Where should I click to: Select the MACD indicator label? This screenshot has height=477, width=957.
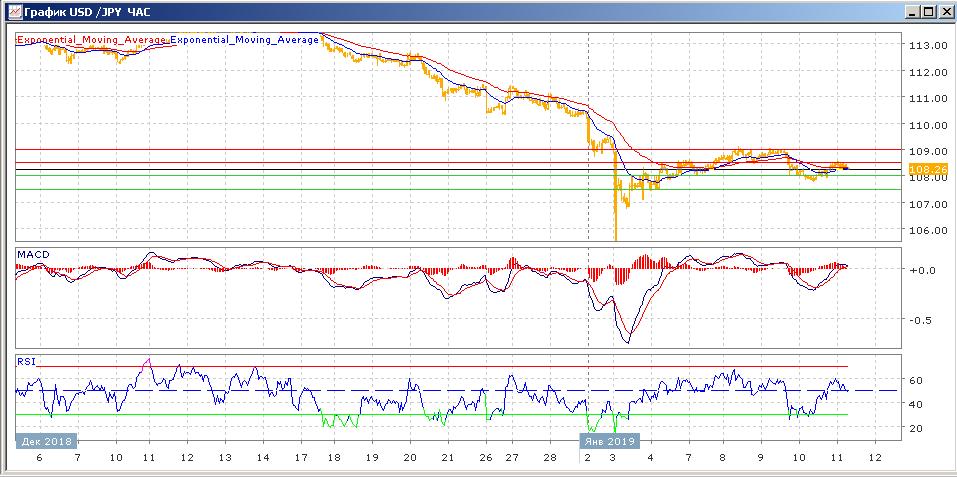pos(33,256)
